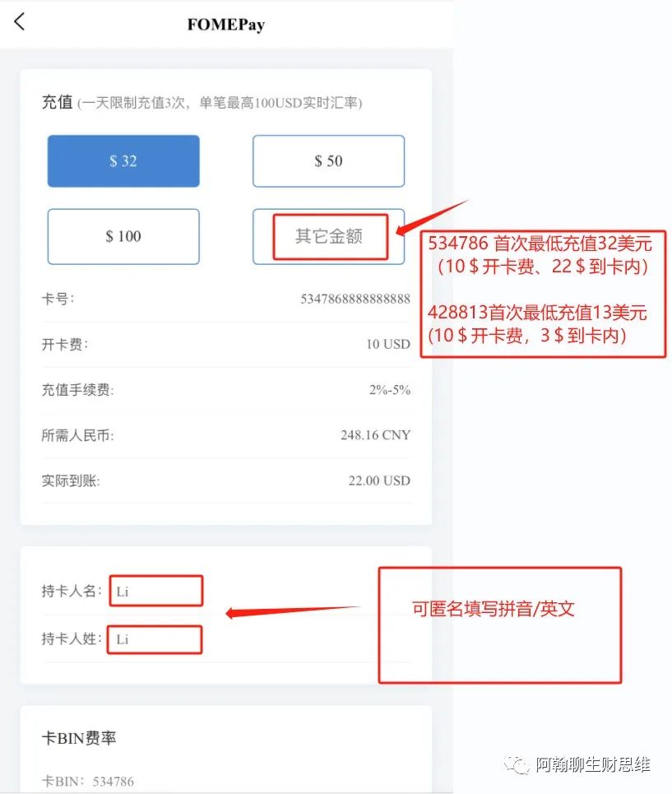Click the 所需人民币 248.16 CNY value

(375, 435)
